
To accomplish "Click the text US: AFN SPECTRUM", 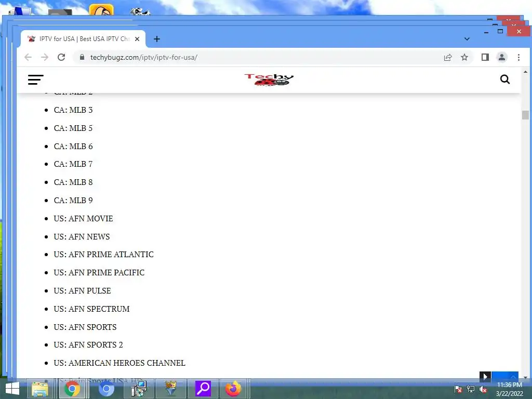I will 91,309.
